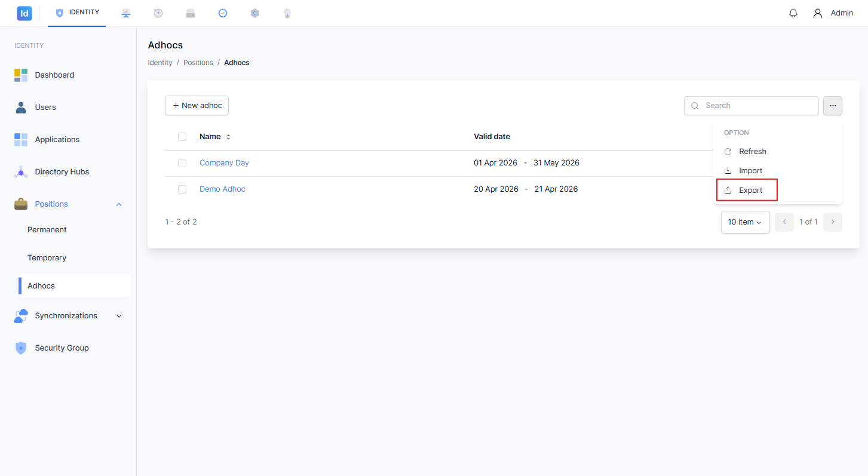Open the Admin user menu
The height and width of the screenshot is (476, 868).
833,13
